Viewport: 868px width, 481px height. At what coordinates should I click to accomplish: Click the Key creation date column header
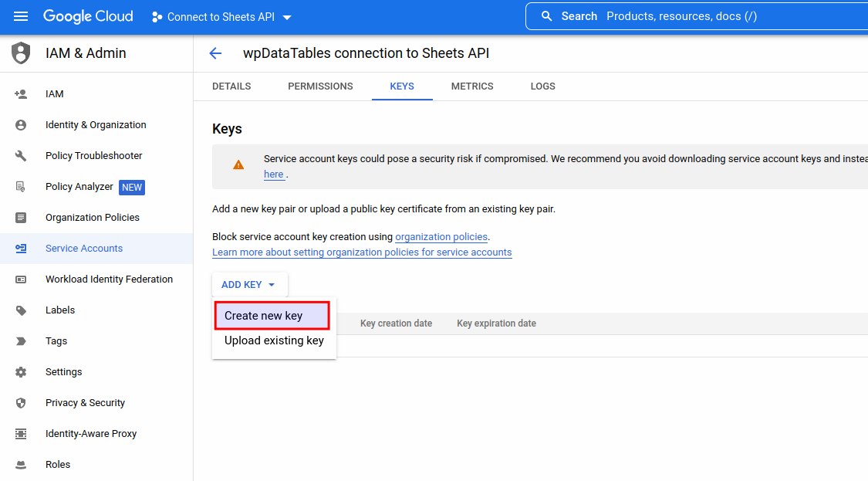[x=397, y=323]
